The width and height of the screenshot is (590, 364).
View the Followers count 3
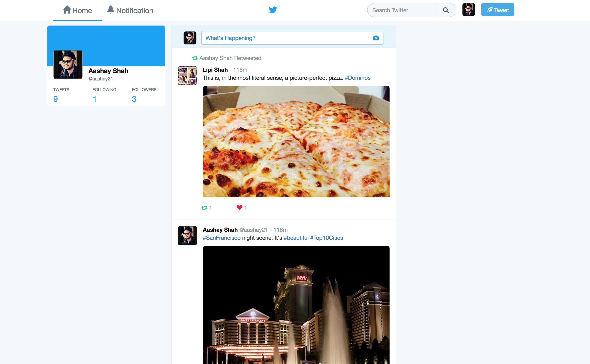click(134, 99)
